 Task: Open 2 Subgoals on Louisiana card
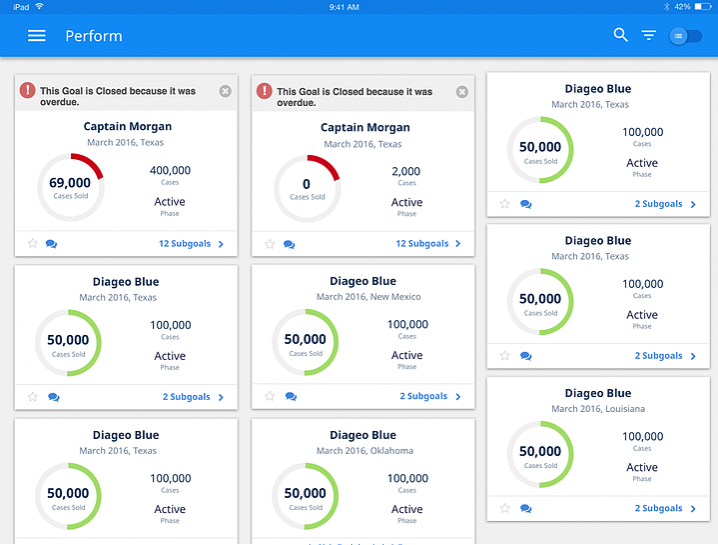click(658, 508)
